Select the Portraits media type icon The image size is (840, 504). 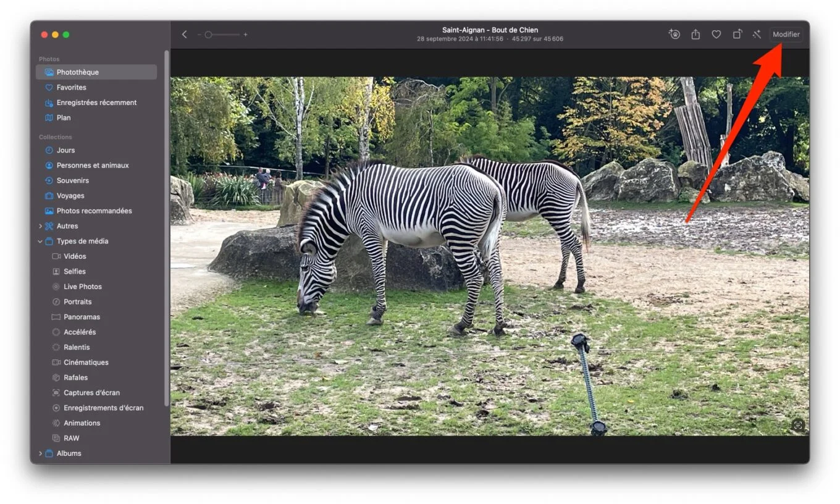point(56,302)
